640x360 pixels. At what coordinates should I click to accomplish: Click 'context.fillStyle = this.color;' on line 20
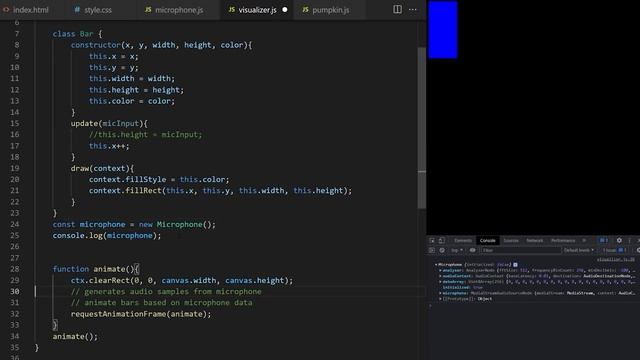(x=159, y=180)
